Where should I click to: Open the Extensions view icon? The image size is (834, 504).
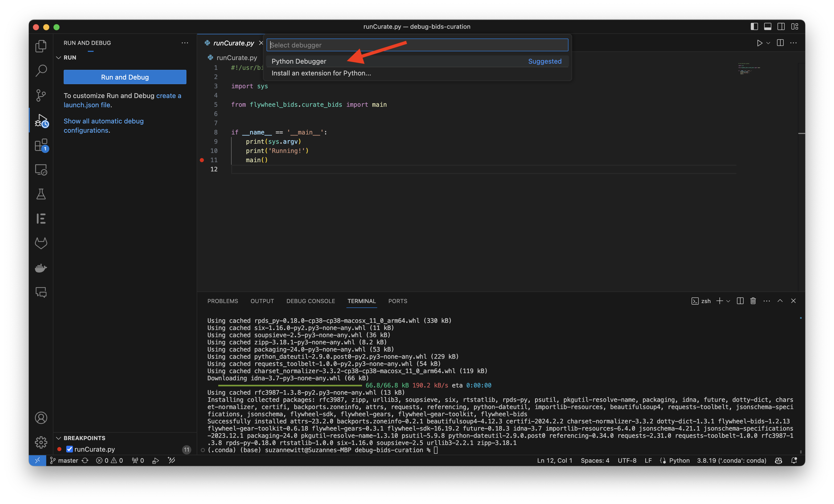tap(41, 145)
